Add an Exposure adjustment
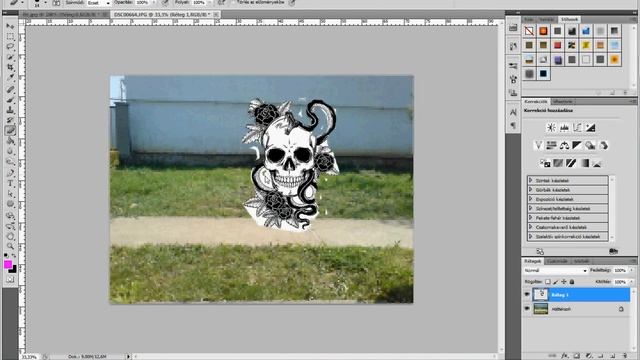The height and width of the screenshot is (360, 640). click(590, 128)
